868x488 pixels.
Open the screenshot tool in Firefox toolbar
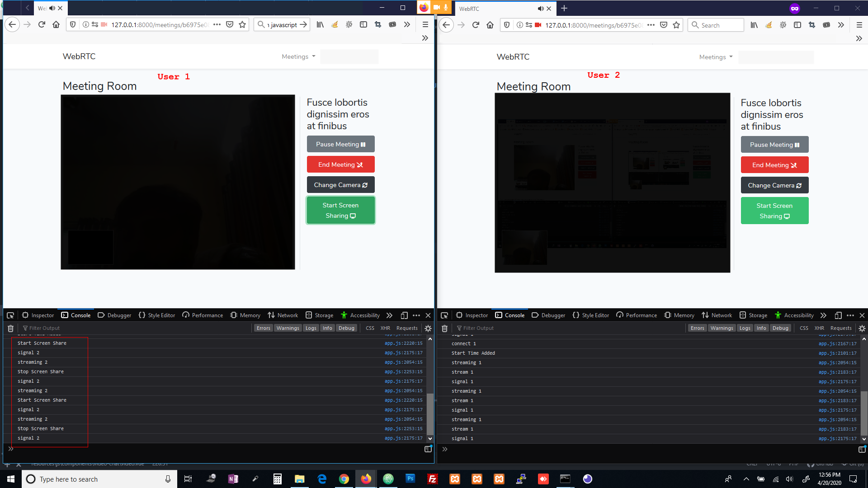[x=378, y=25]
